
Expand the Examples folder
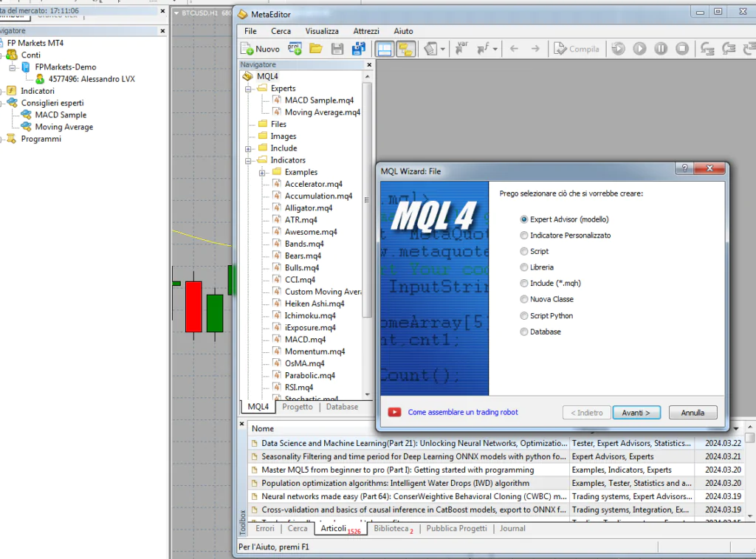(x=262, y=173)
